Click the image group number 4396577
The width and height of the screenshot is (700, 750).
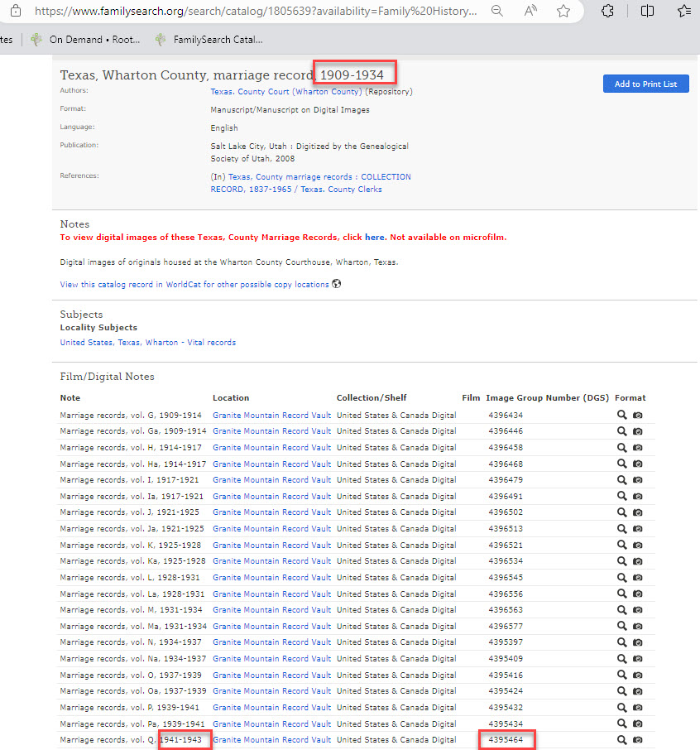[x=506, y=626]
